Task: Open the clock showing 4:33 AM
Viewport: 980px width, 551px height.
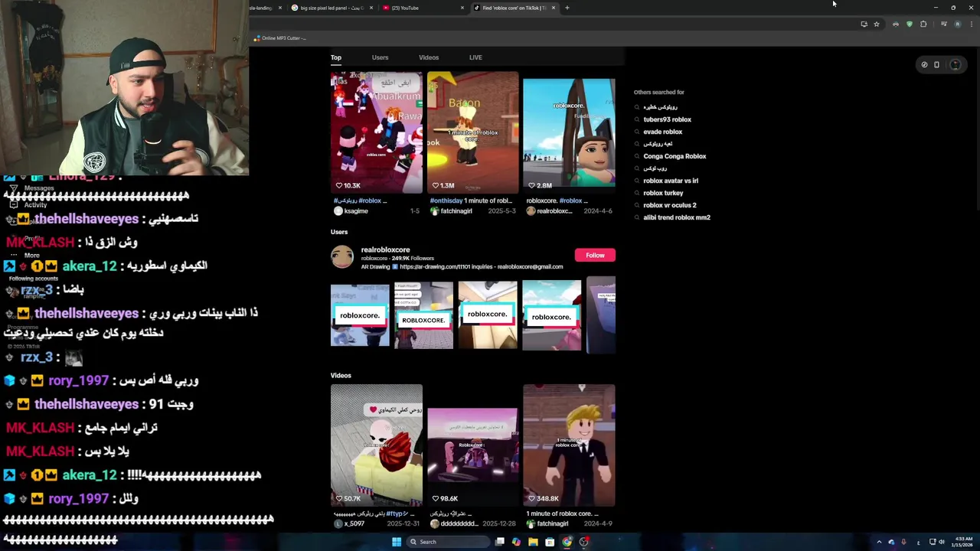Action: point(963,542)
